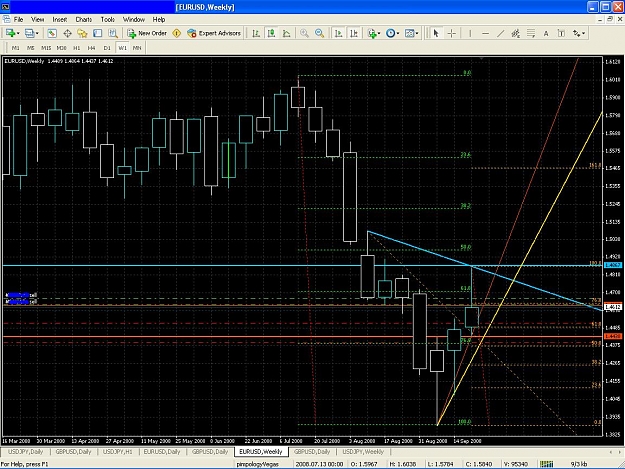Open the chart window system icon left of File
This screenshot has width=625, height=469.
6,19
